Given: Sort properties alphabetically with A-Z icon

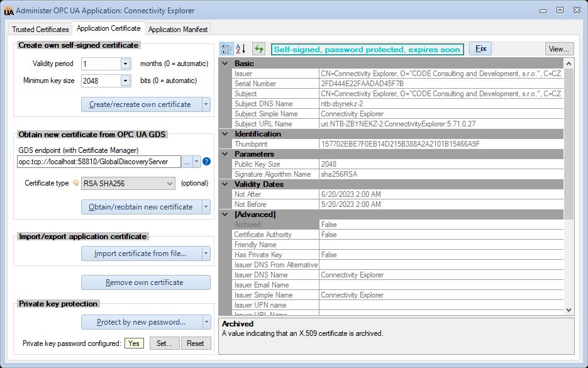Looking at the screenshot, I should pyautogui.click(x=241, y=49).
